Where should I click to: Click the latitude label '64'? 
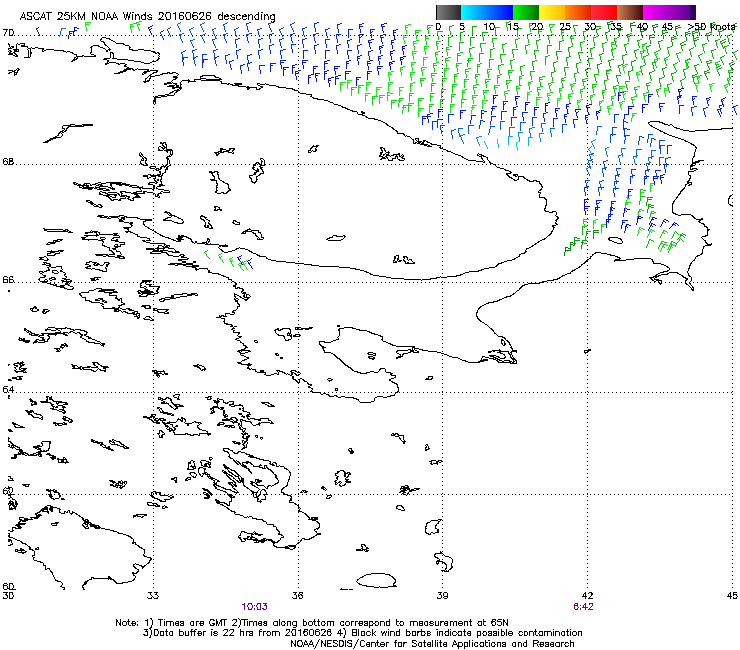(8, 390)
